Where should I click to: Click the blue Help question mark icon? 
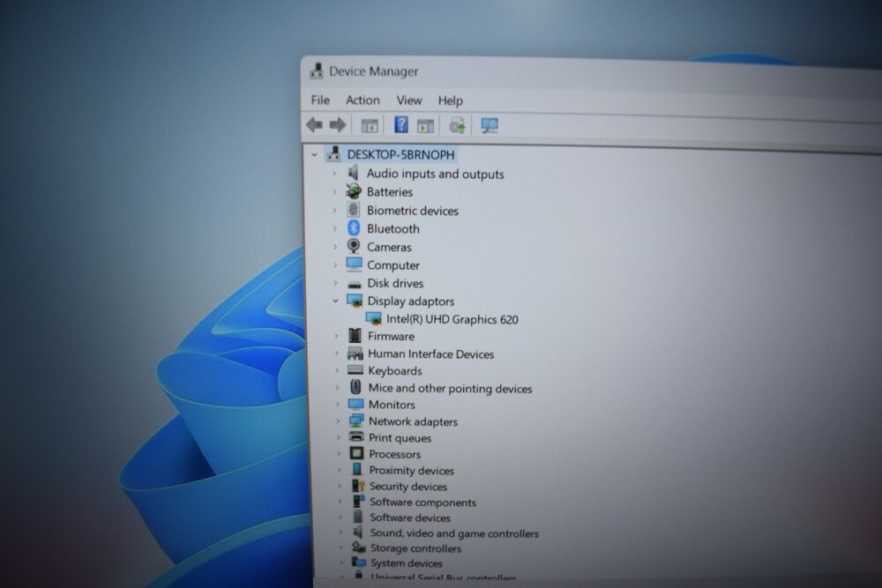pos(401,125)
